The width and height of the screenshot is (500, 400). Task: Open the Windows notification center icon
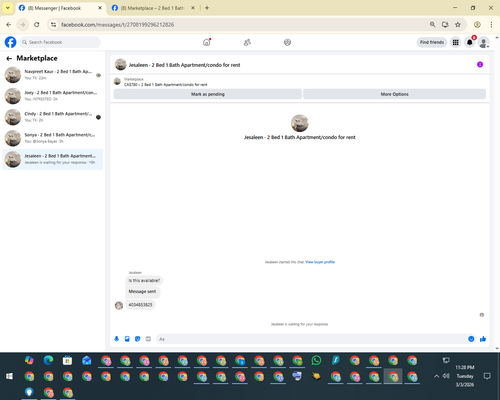[x=487, y=376]
